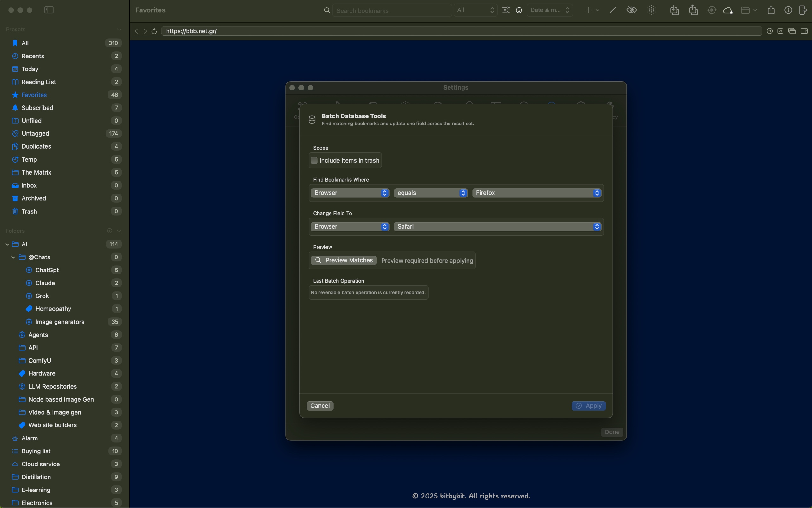
Task: Open the equals operator dropdown
Action: 430,193
